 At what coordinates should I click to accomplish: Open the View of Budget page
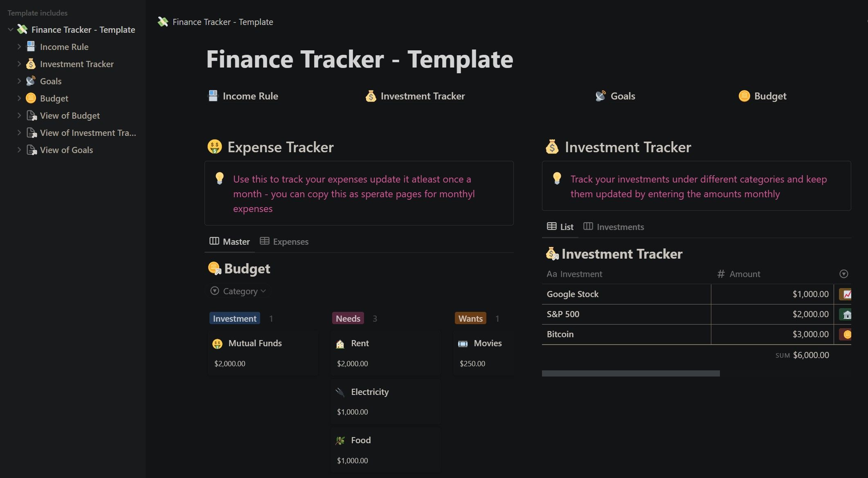point(70,115)
